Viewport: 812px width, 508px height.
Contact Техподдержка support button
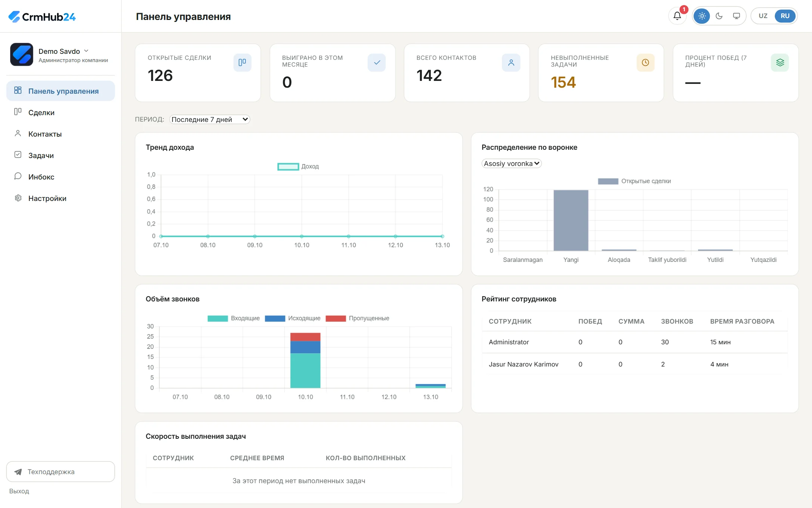coord(61,471)
